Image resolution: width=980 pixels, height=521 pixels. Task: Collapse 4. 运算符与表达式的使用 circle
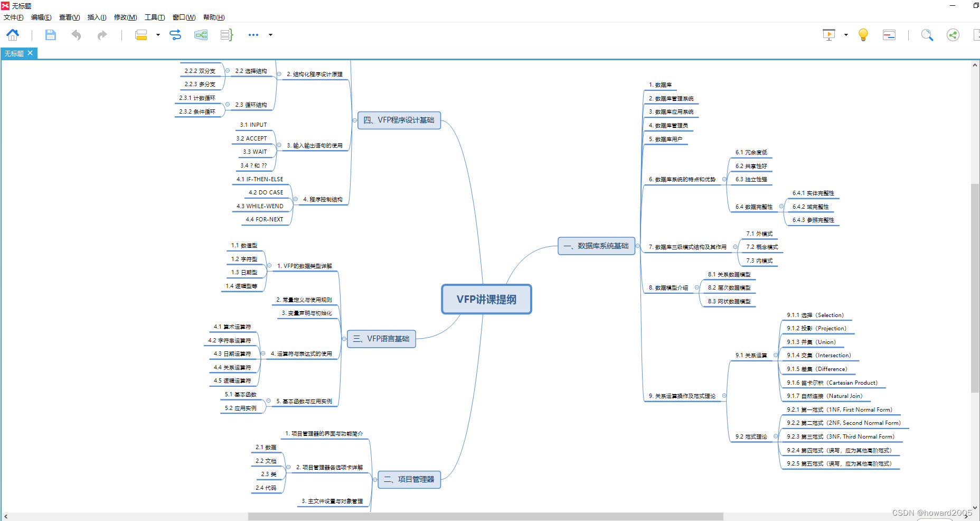pos(263,353)
